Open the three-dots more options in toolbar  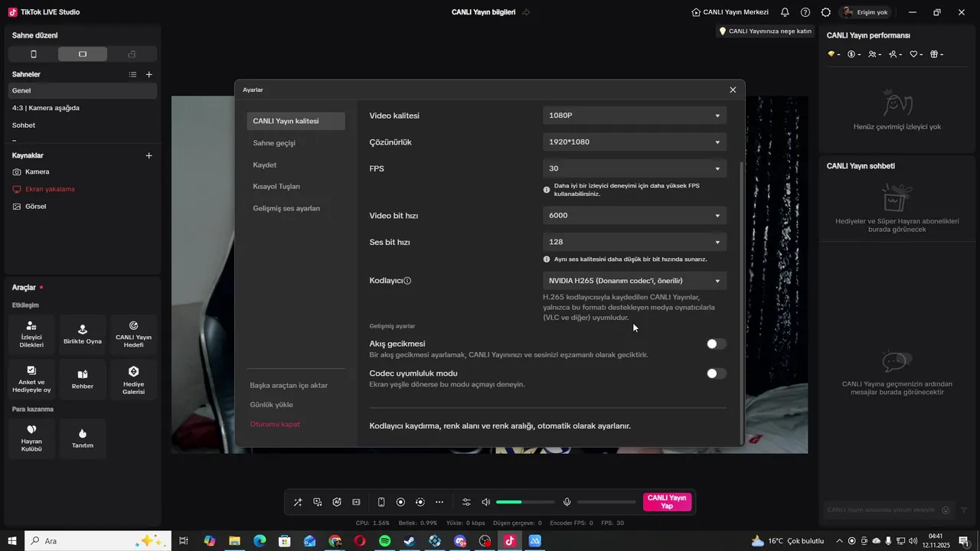439,502
